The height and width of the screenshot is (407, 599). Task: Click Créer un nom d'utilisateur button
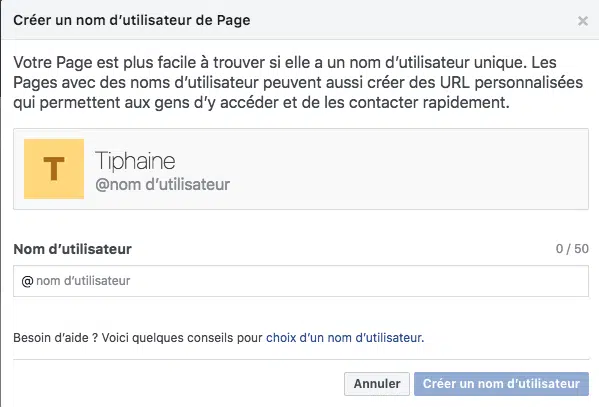[501, 384]
